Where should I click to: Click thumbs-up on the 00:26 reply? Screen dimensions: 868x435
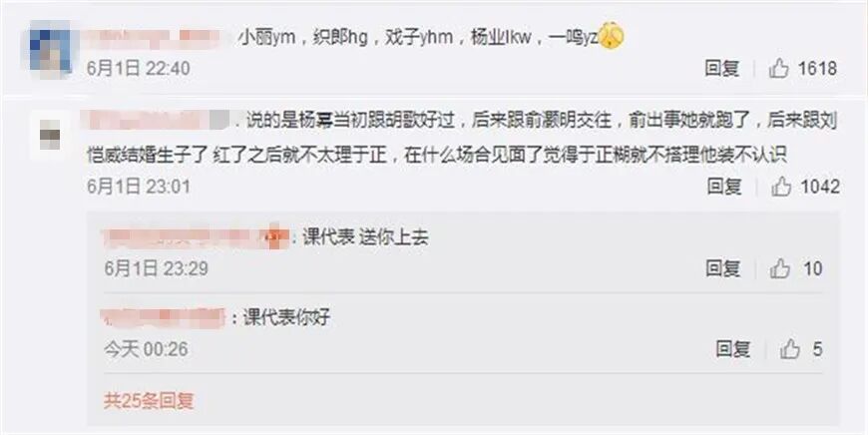[x=790, y=349]
